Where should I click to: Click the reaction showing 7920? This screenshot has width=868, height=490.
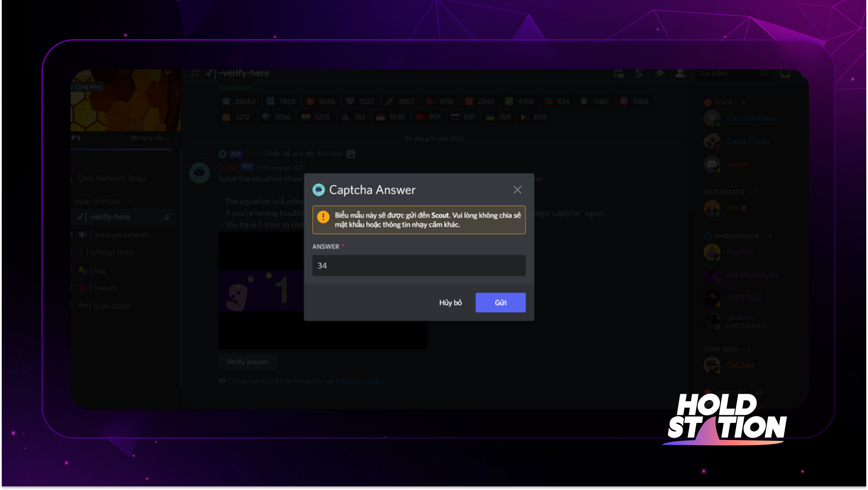coord(281,101)
